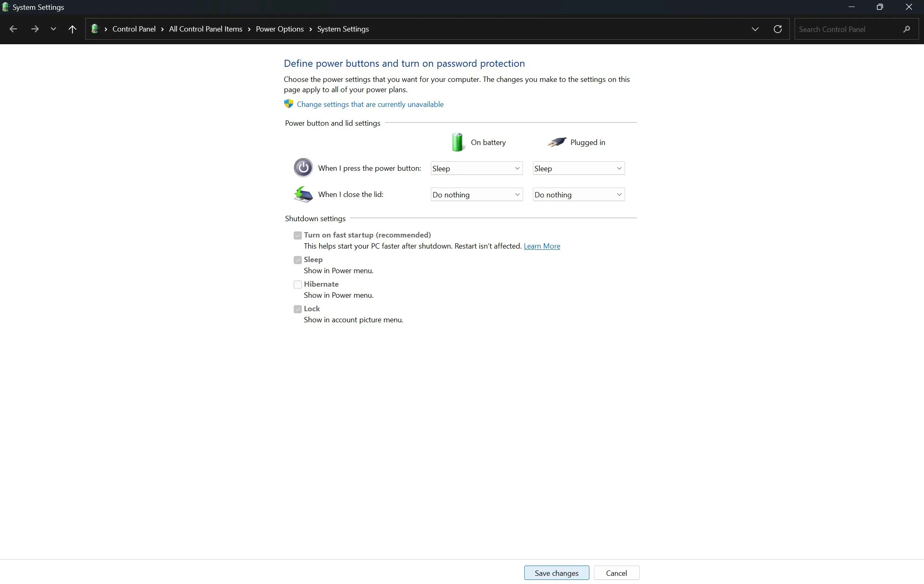Viewport: 924px width, 584px height.
Task: Expand the address bar recent locations chevron
Action: [x=755, y=29]
